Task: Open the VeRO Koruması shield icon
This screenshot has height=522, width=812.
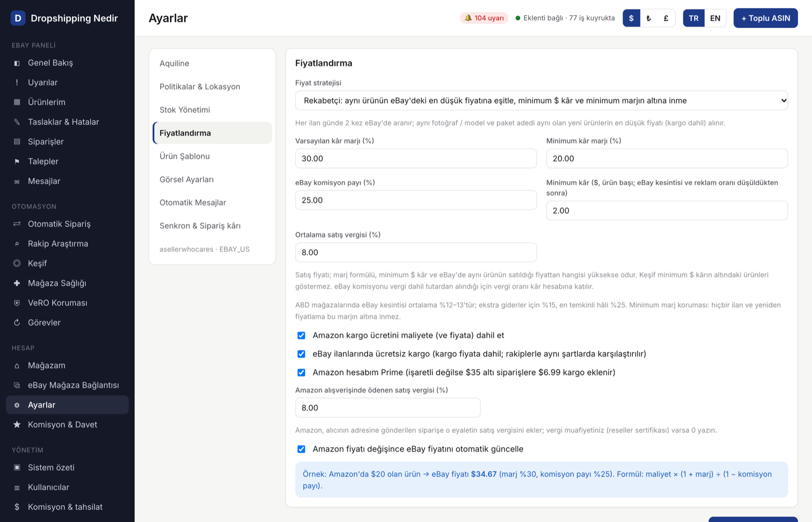Action: [17, 303]
